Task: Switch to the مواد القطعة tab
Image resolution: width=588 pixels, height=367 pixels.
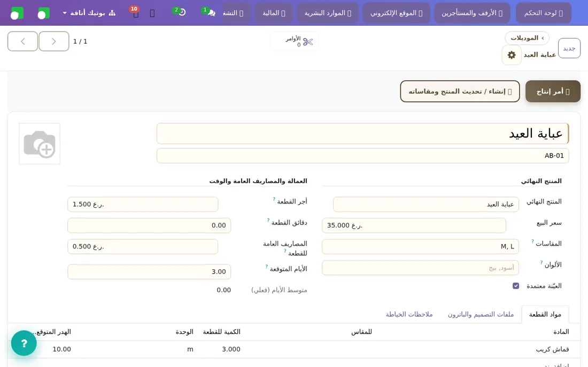Action: 545,314
